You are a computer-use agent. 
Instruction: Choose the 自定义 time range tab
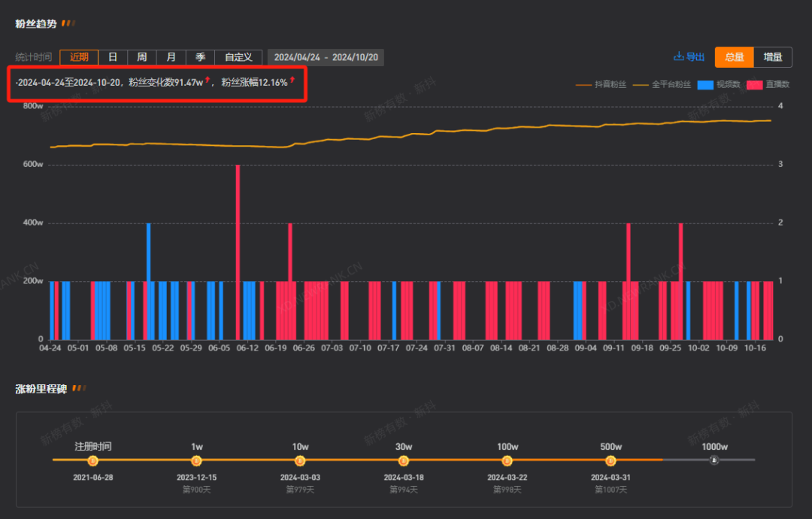[238, 57]
